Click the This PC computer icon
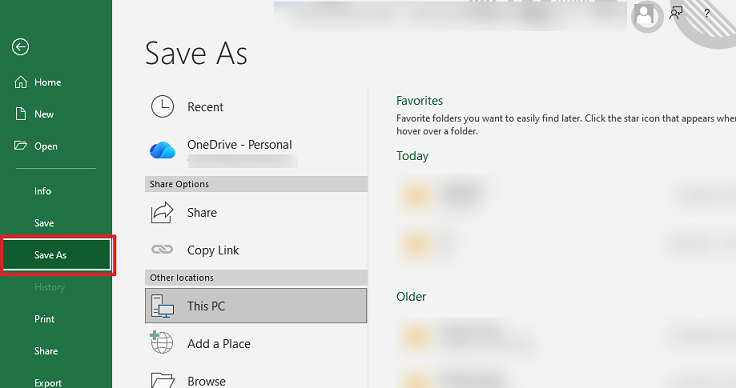The image size is (736, 388). click(x=162, y=306)
